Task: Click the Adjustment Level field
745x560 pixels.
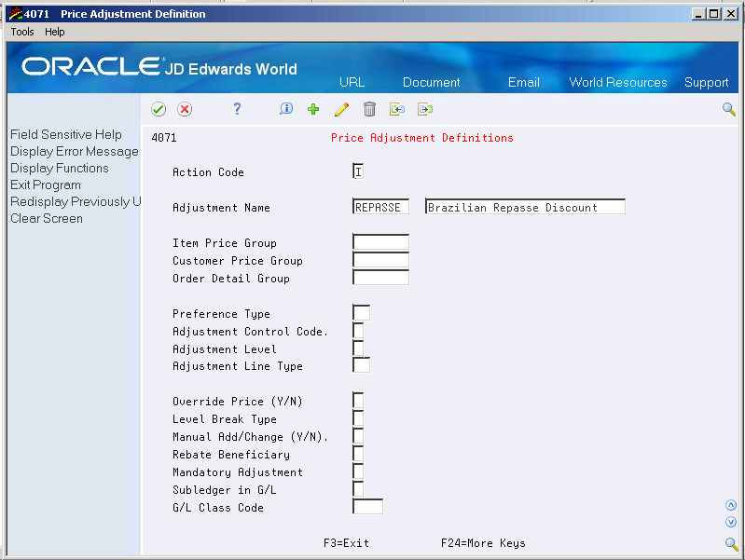Action: coord(358,348)
